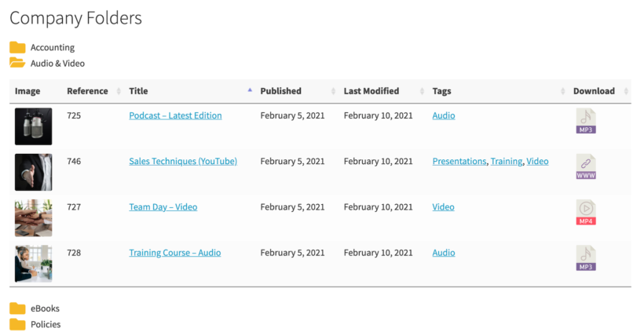The image size is (644, 336).
Task: Sort the table by Reference column
Action: tap(87, 91)
